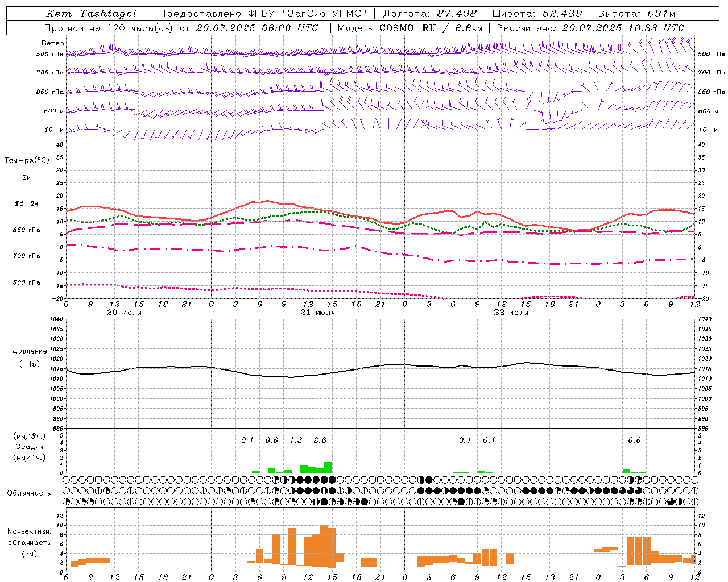Click the Долгота: 87.498 value
The width and height of the screenshot is (728, 582).
pyautogui.click(x=431, y=14)
